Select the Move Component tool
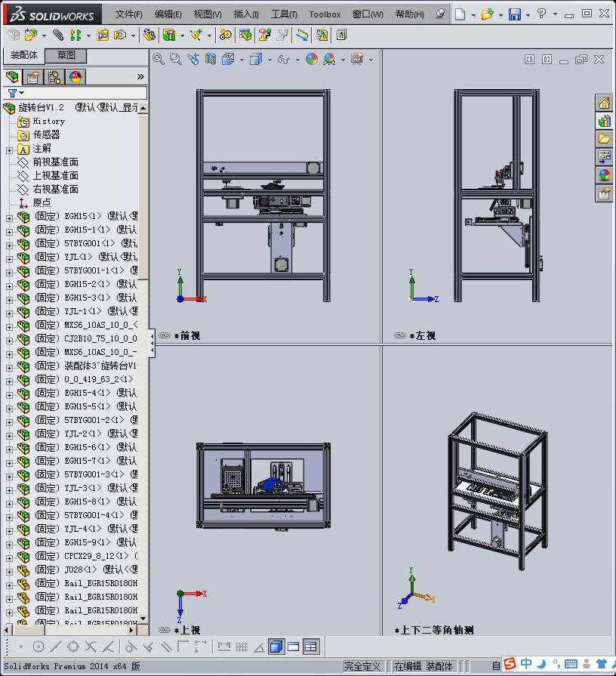Screen dimensions: 616x676 (120, 35)
